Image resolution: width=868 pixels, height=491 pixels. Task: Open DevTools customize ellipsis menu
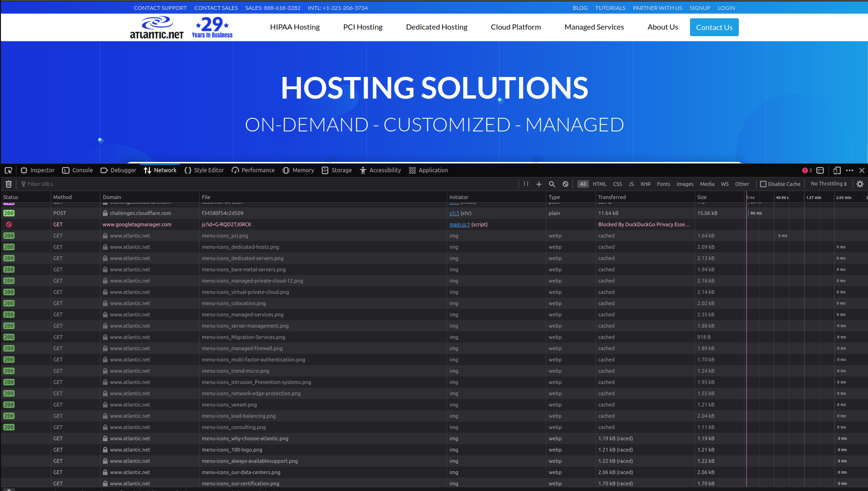[x=850, y=170]
